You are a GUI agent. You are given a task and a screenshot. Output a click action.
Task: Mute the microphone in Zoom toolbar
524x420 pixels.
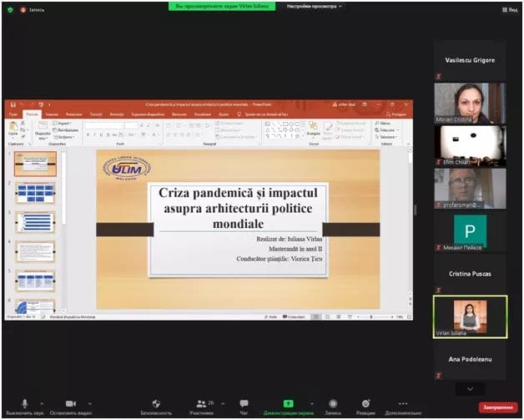point(24,404)
